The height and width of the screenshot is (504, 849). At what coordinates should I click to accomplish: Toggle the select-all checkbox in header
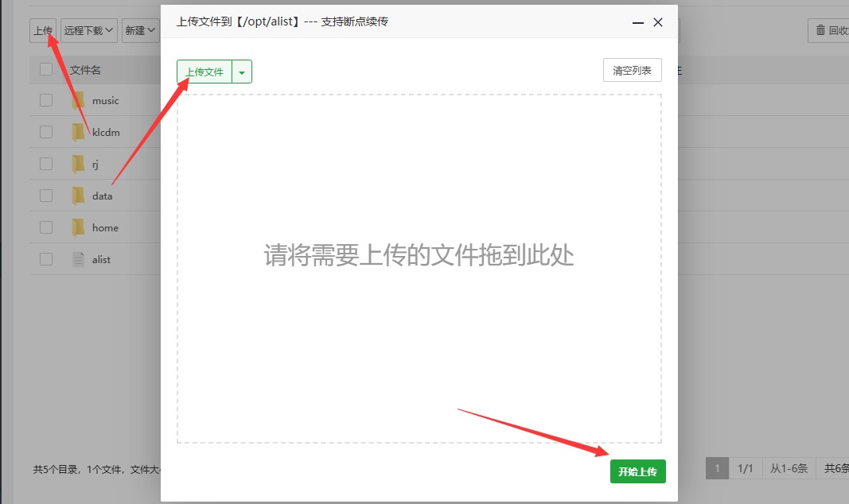coord(45,69)
